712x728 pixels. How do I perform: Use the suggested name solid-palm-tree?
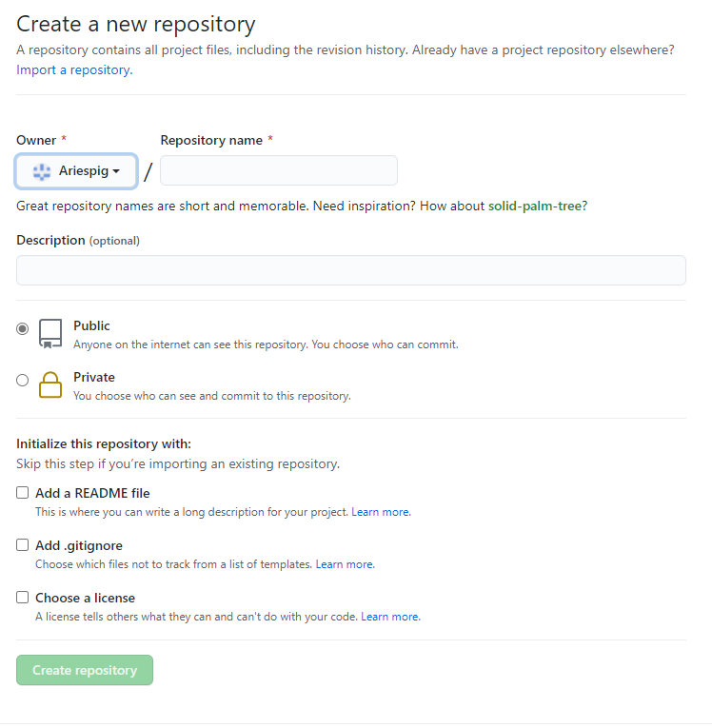click(x=534, y=206)
